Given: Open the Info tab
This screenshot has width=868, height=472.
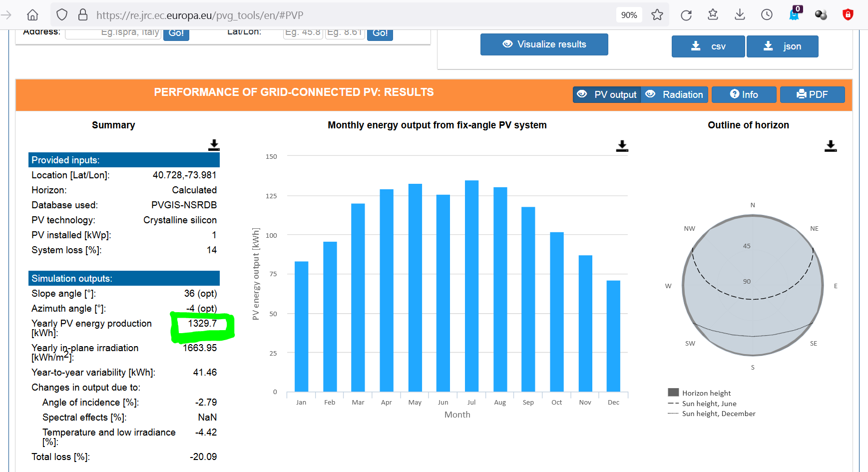Looking at the screenshot, I should coord(744,94).
